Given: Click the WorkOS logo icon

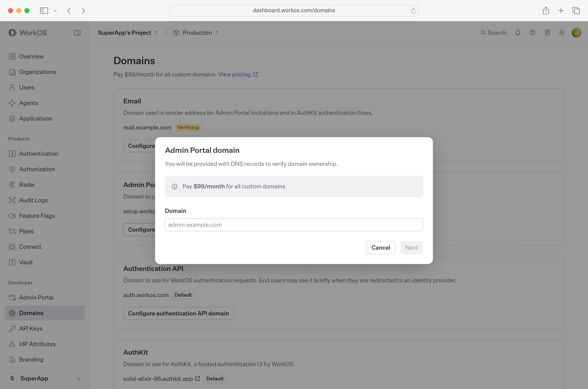Looking at the screenshot, I should (x=12, y=33).
